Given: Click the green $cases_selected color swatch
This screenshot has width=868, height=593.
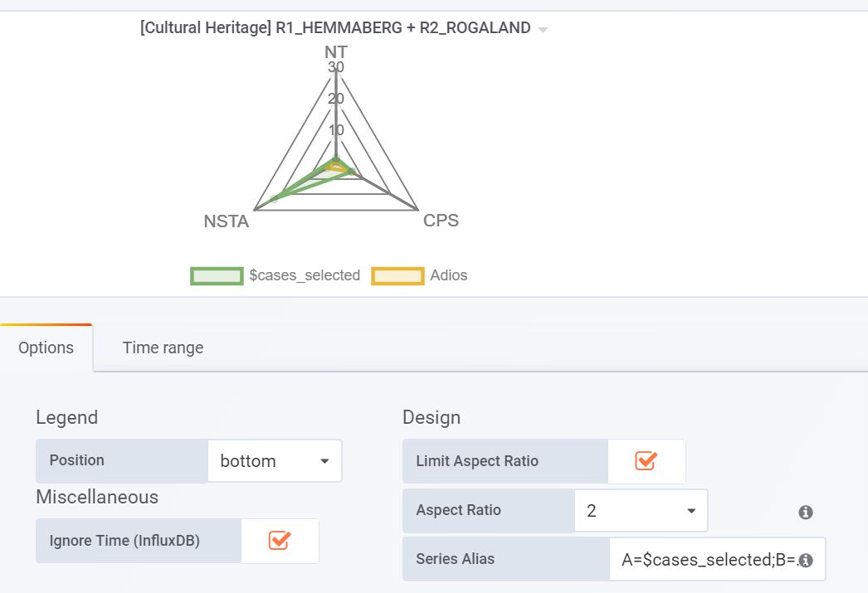Looking at the screenshot, I should point(216,275).
